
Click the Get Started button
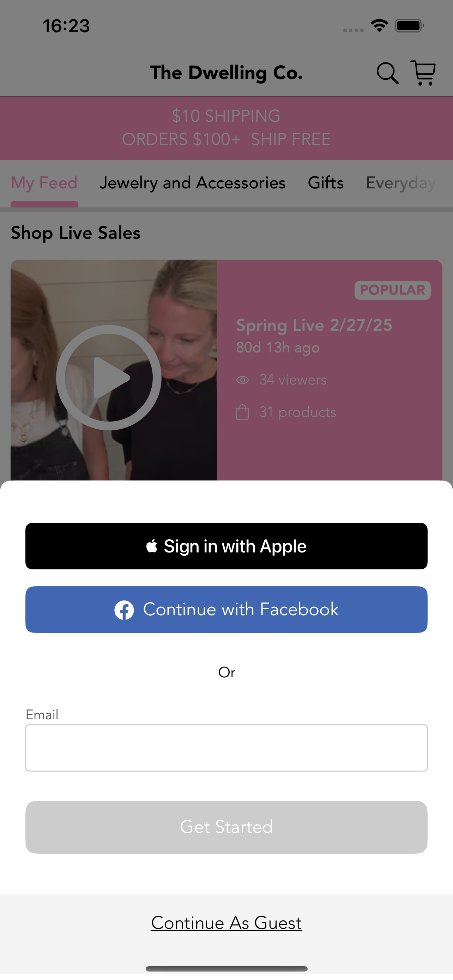(x=226, y=827)
